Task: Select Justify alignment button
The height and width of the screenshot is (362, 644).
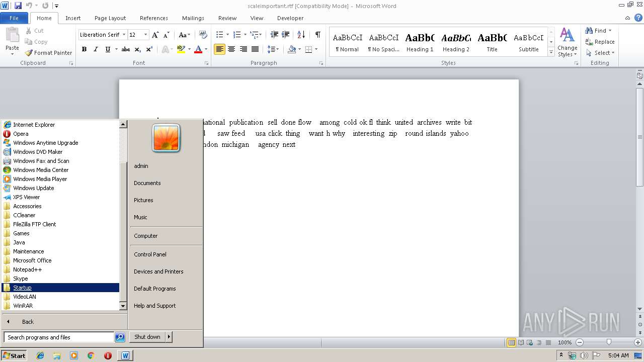Action: click(255, 49)
